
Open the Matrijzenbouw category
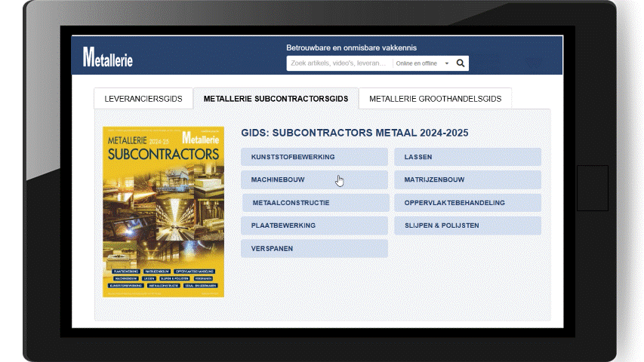click(x=467, y=179)
